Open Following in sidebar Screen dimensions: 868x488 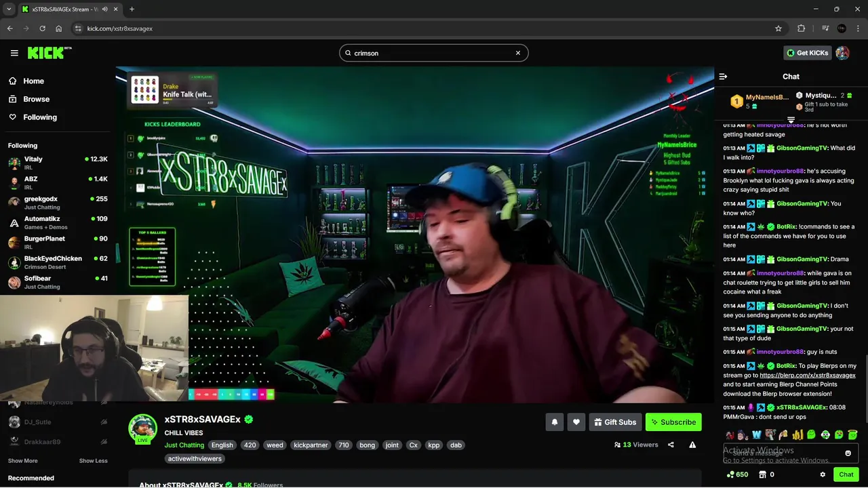tap(34, 117)
